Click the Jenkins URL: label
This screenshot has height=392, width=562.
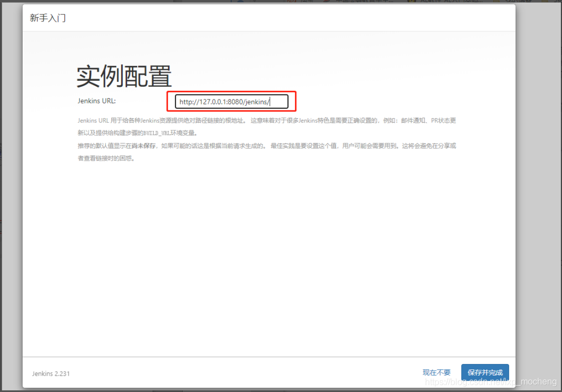coord(96,101)
